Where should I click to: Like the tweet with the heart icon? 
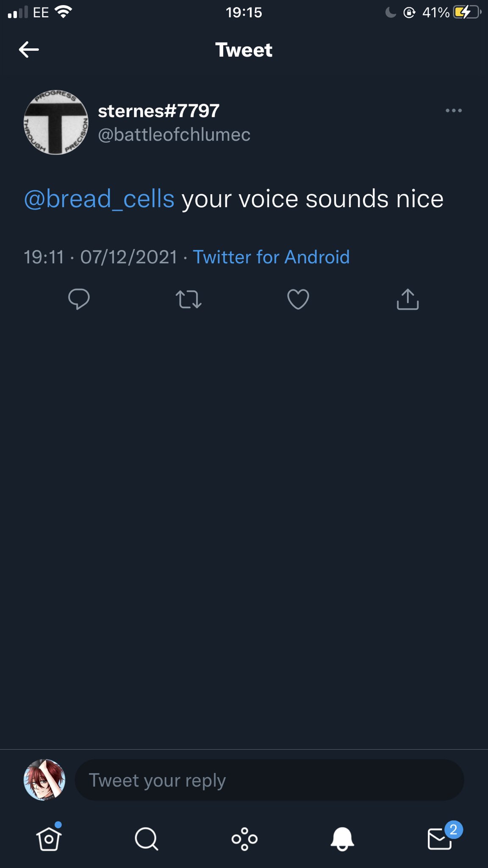[x=298, y=299]
